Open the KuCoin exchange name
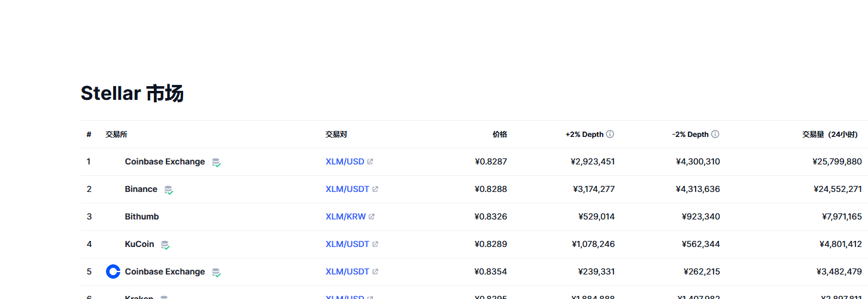Viewport: 868px width, 299px height. pyautogui.click(x=139, y=245)
